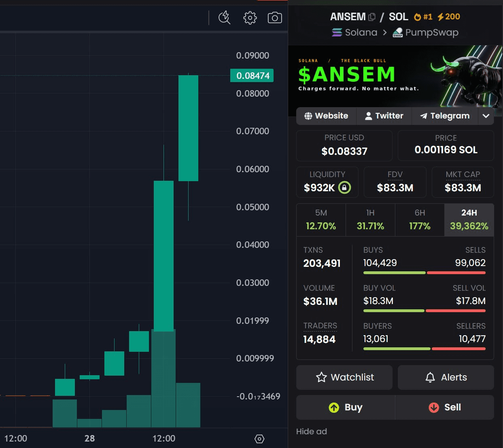The height and width of the screenshot is (448, 503).
Task: Click the lightning 200 boost badge
Action: point(448,17)
